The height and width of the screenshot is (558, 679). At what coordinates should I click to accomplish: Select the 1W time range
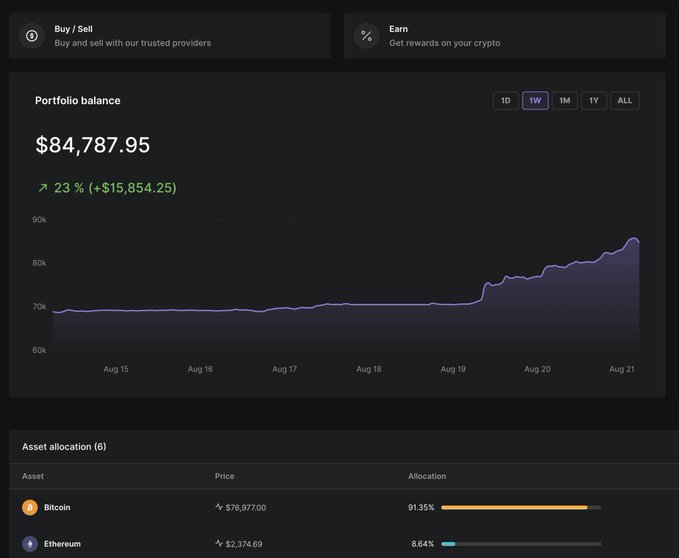[x=535, y=100]
